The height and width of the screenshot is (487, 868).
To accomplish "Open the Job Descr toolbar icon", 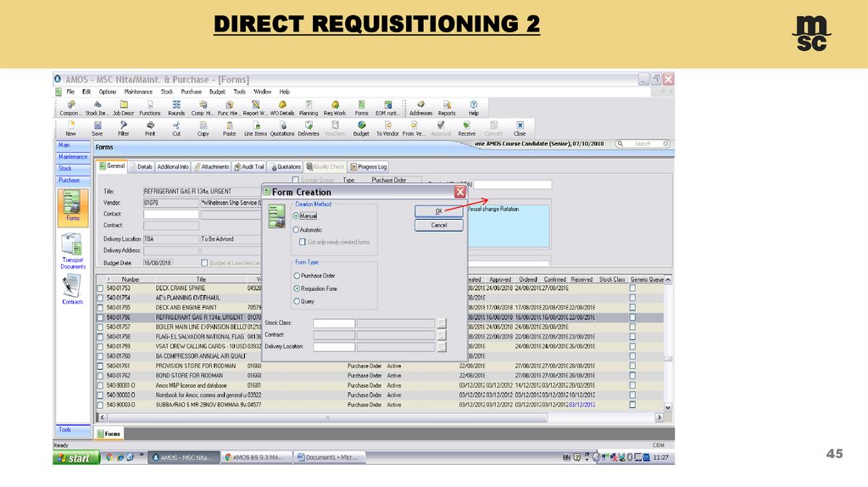I will pyautogui.click(x=124, y=108).
